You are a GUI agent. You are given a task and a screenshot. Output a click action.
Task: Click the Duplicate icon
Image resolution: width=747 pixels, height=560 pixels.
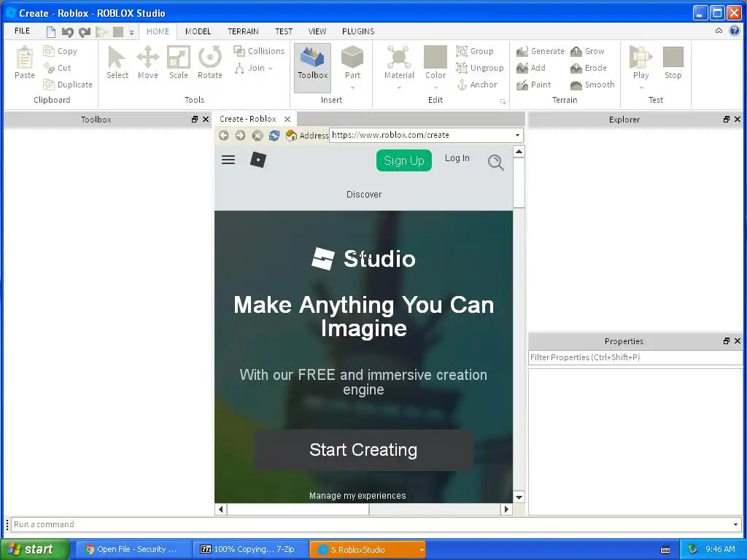pyautogui.click(x=49, y=85)
